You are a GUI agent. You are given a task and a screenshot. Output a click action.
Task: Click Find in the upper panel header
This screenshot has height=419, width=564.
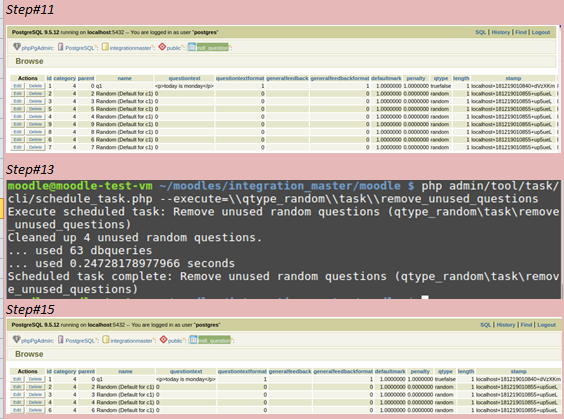click(x=521, y=32)
